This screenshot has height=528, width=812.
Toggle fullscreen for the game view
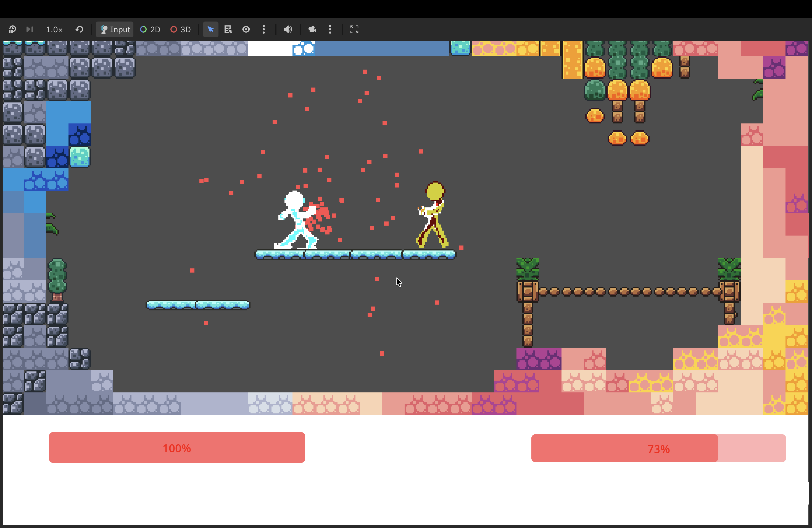(x=354, y=30)
